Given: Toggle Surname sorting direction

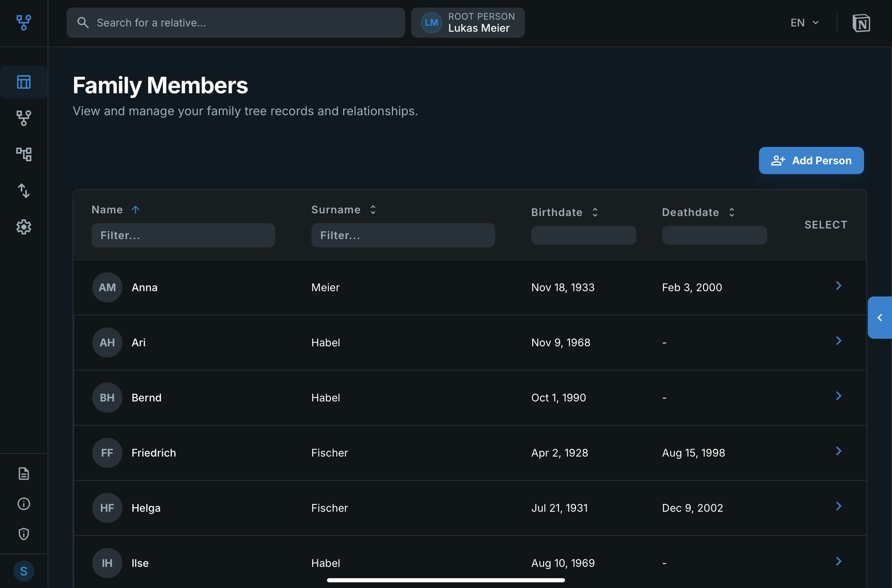Looking at the screenshot, I should (x=373, y=210).
